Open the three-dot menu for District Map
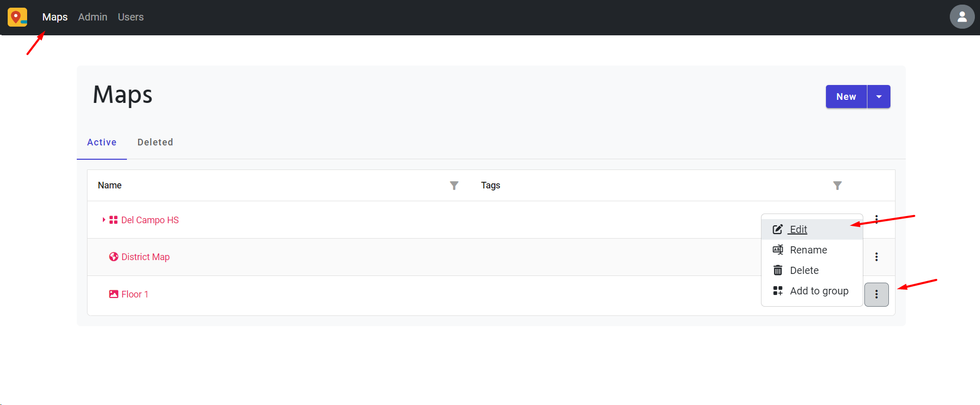 pyautogui.click(x=876, y=257)
